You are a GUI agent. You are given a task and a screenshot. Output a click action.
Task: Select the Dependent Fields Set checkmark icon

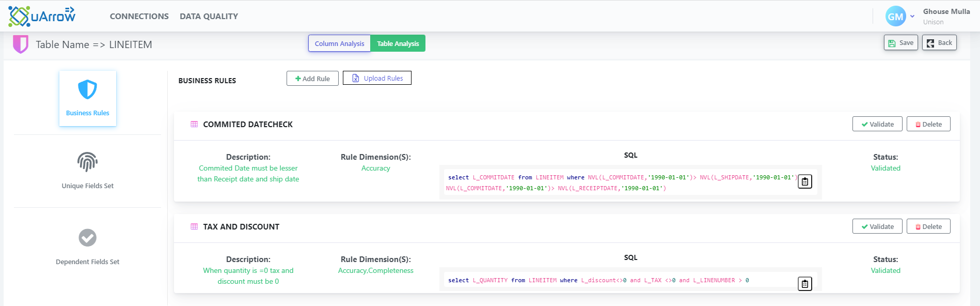87,238
